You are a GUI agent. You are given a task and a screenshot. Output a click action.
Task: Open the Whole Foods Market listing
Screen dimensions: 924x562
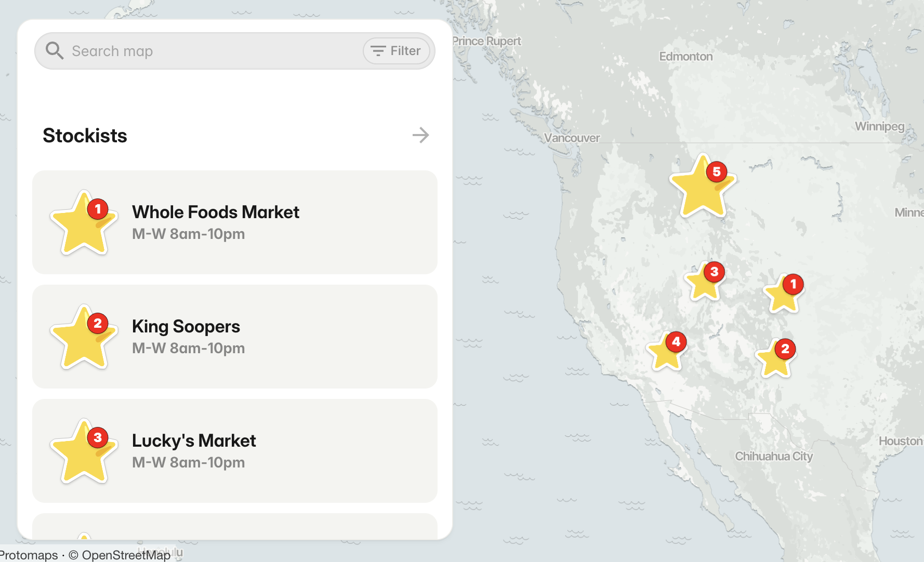234,222
